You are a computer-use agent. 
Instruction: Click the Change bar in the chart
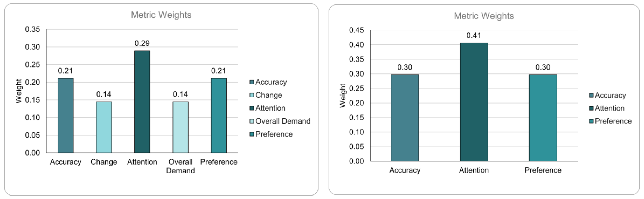(x=104, y=127)
